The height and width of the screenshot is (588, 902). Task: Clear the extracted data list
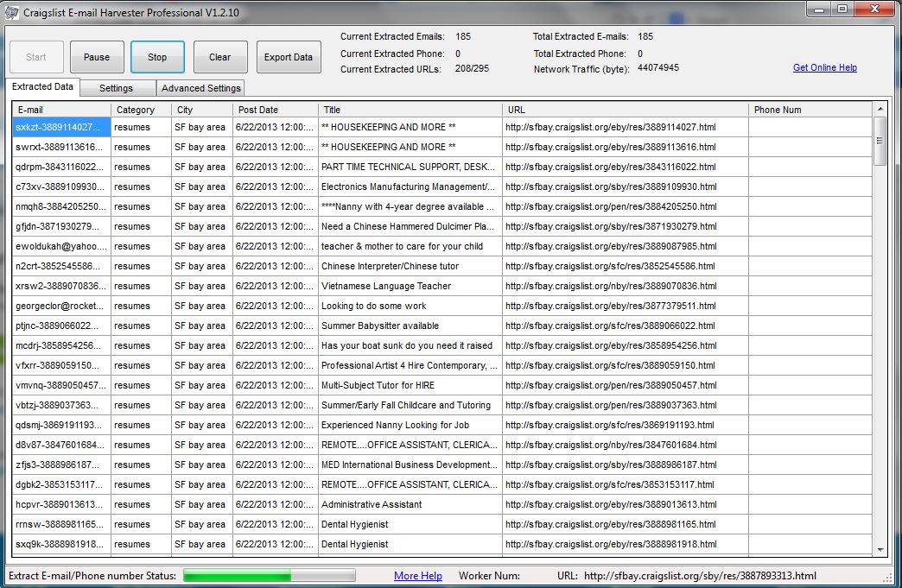pos(219,57)
